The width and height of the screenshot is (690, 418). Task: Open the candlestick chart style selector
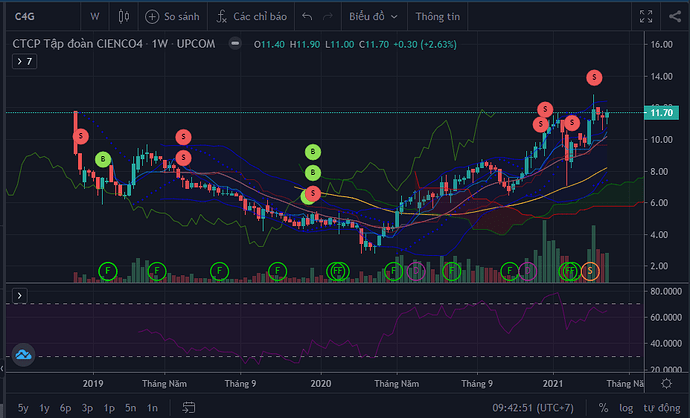[123, 17]
